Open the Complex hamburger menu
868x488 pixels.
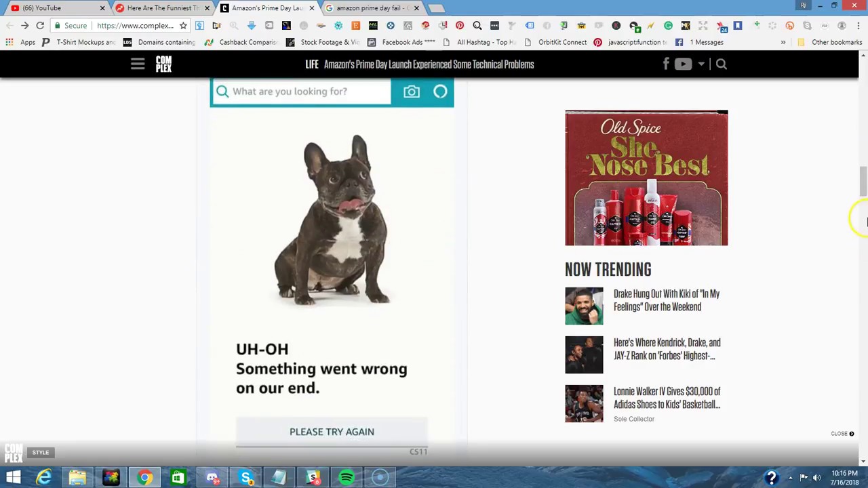coord(138,64)
